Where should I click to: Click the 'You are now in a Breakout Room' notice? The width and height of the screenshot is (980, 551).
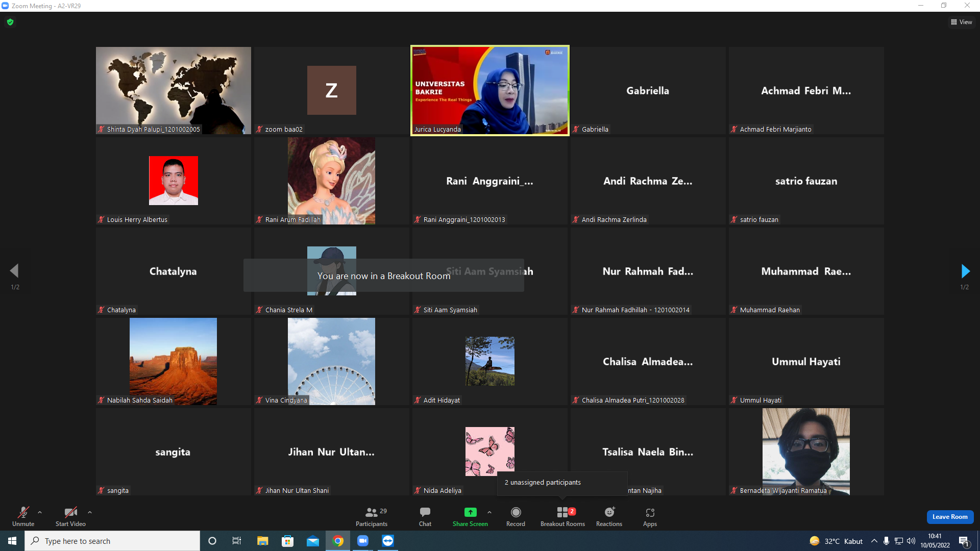point(384,275)
